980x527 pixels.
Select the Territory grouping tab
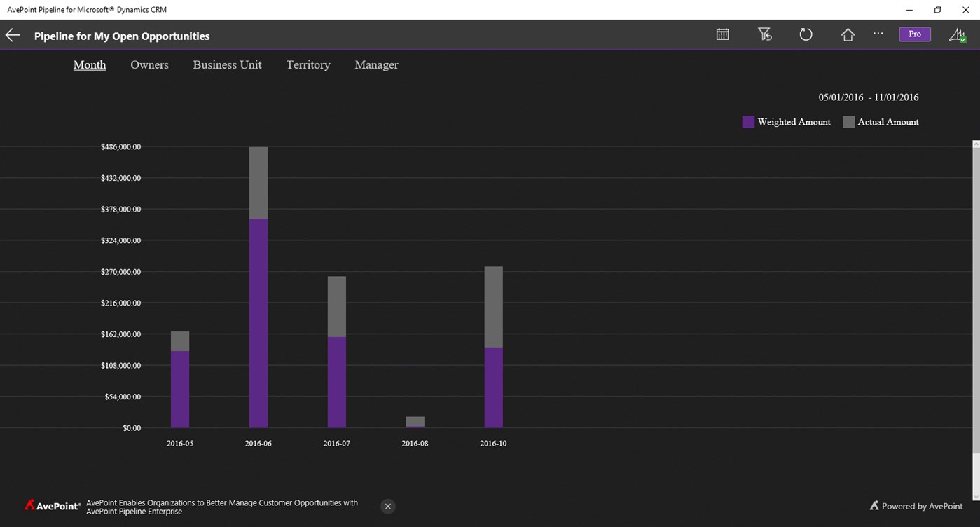pos(308,64)
